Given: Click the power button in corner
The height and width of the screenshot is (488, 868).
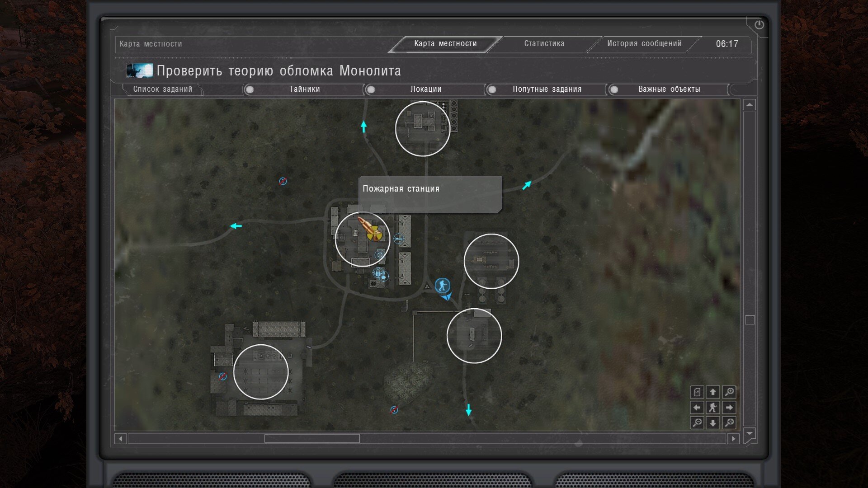Looking at the screenshot, I should pos(759,25).
